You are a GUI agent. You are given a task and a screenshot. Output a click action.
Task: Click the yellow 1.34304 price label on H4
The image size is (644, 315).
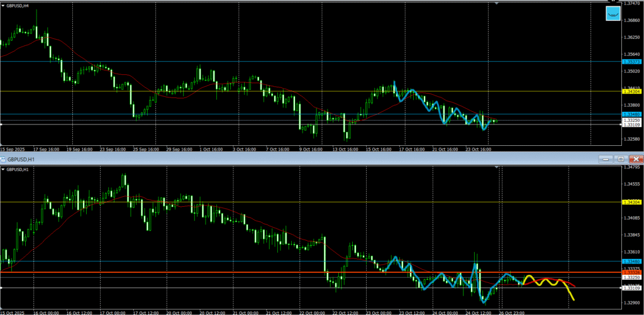point(631,91)
